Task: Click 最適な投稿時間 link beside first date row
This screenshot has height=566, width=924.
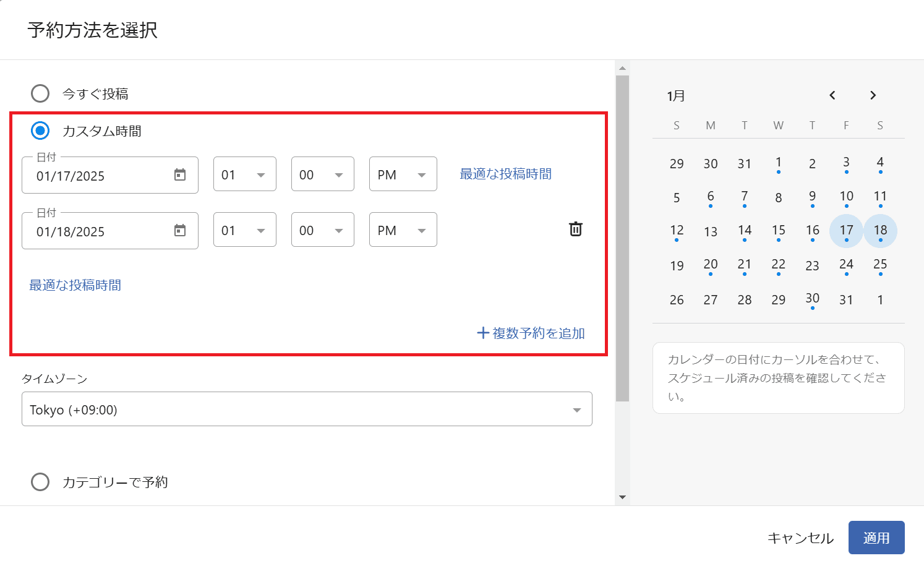Action: click(506, 174)
